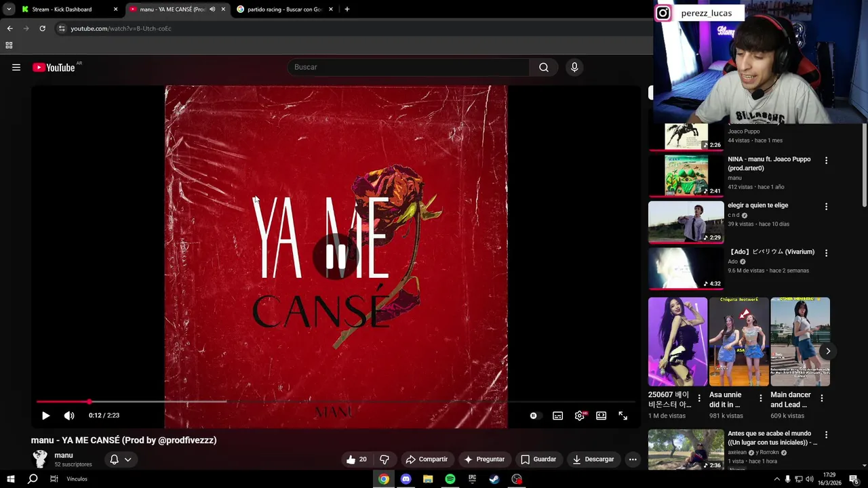
Task: Open Steam from taskbar
Action: tap(494, 479)
